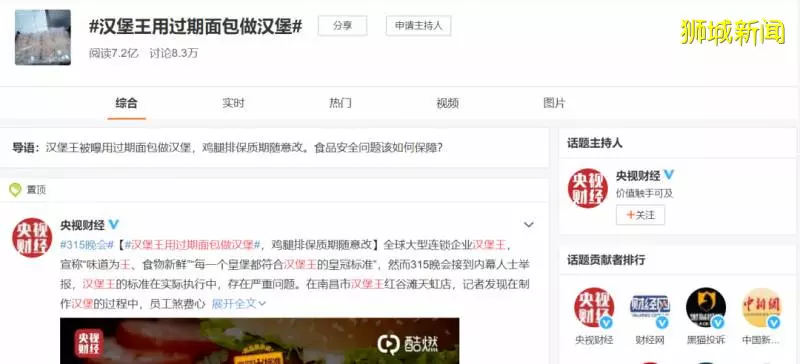The width and height of the screenshot is (800, 364).
Task: Open 央视财经 avatar in contributor ranking
Action: click(594, 308)
